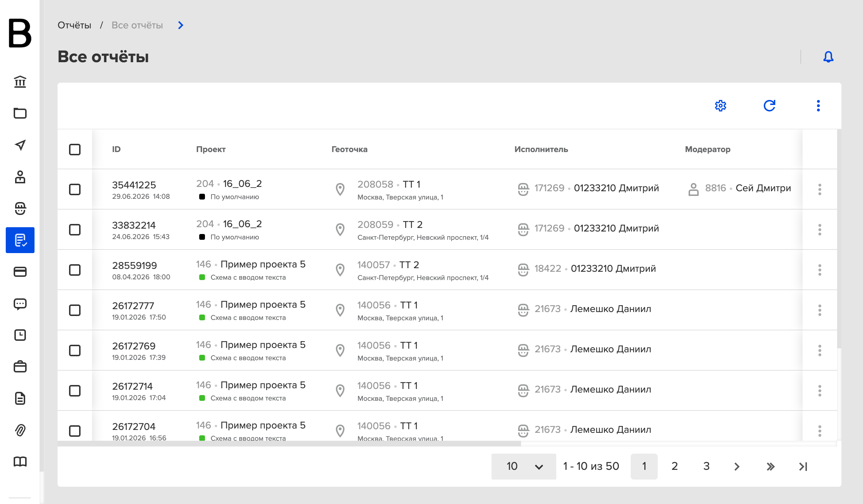Select checkbox for report 35441225
Screen dimensions: 863x504
[75, 189]
